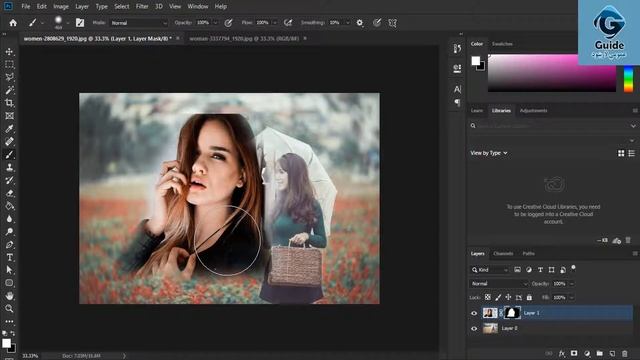Click the Home icon in options bar
The height and width of the screenshot is (360, 640).
pos(13,23)
